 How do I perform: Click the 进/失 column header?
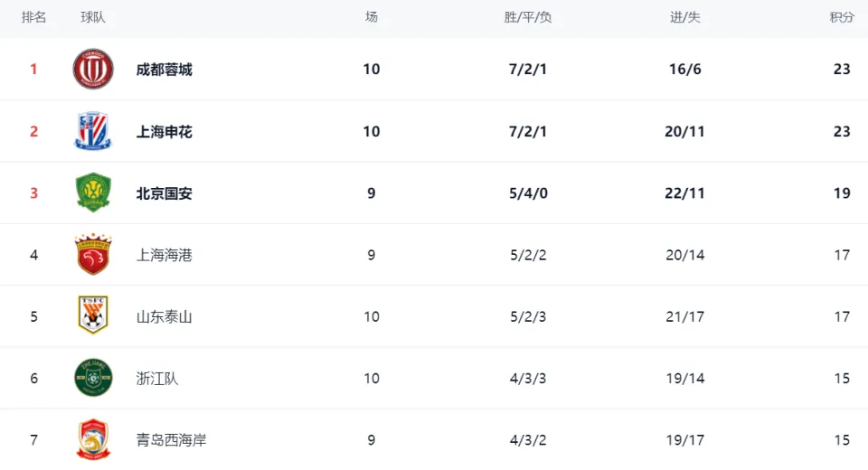685,18
